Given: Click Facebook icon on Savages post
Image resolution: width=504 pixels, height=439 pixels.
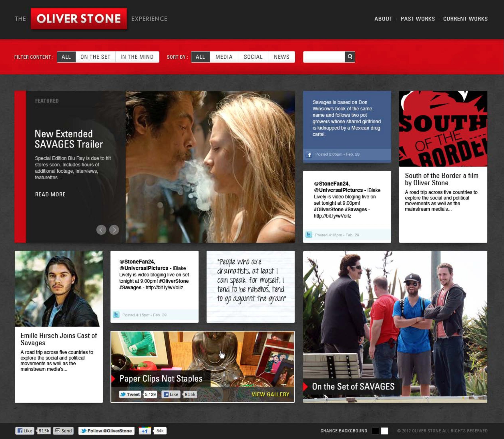Looking at the screenshot, I should [x=309, y=155].
